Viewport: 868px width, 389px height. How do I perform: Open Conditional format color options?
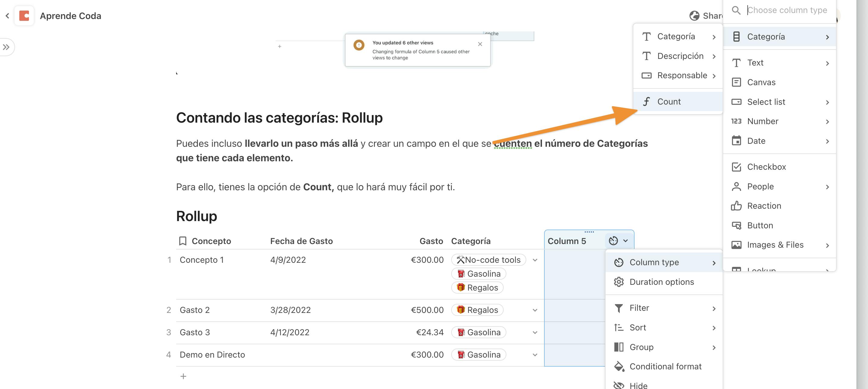point(665,366)
